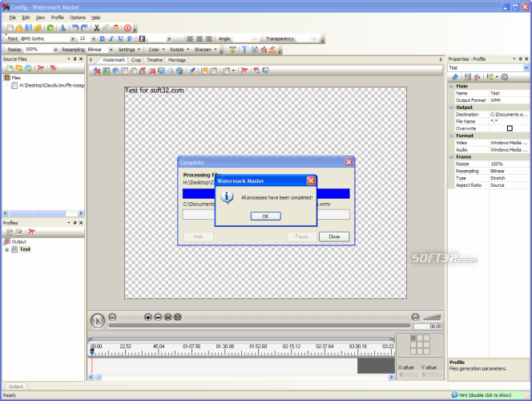
Task: Click the Redo arrow icon
Action: coord(84,28)
